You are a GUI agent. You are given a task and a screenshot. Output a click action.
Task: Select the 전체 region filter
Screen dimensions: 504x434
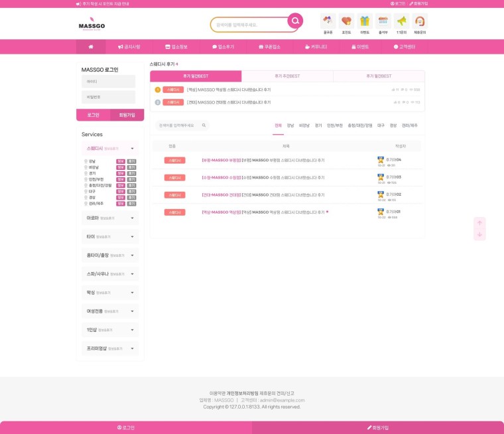[278, 125]
